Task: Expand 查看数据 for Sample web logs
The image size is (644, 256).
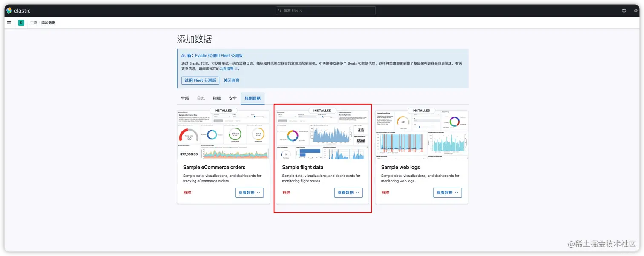Action: coord(448,193)
